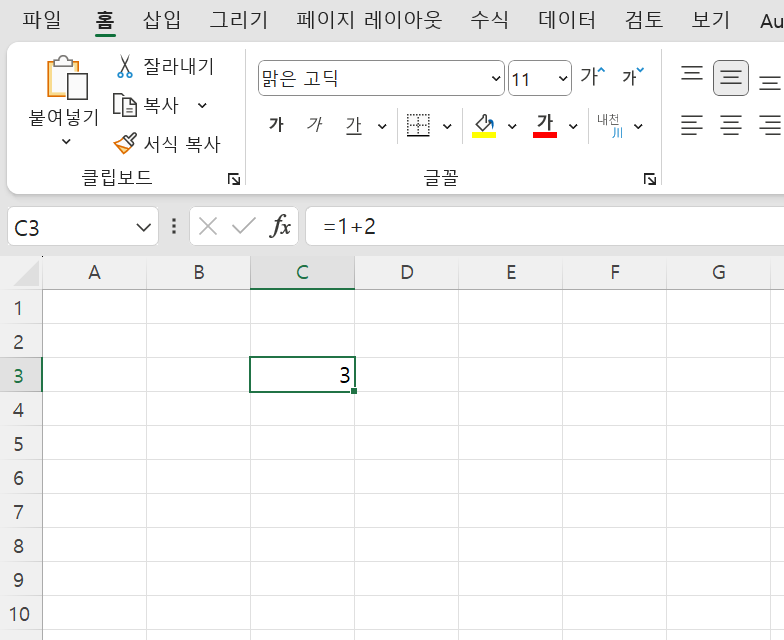Select column G header
784x640 pixels.
(x=718, y=272)
